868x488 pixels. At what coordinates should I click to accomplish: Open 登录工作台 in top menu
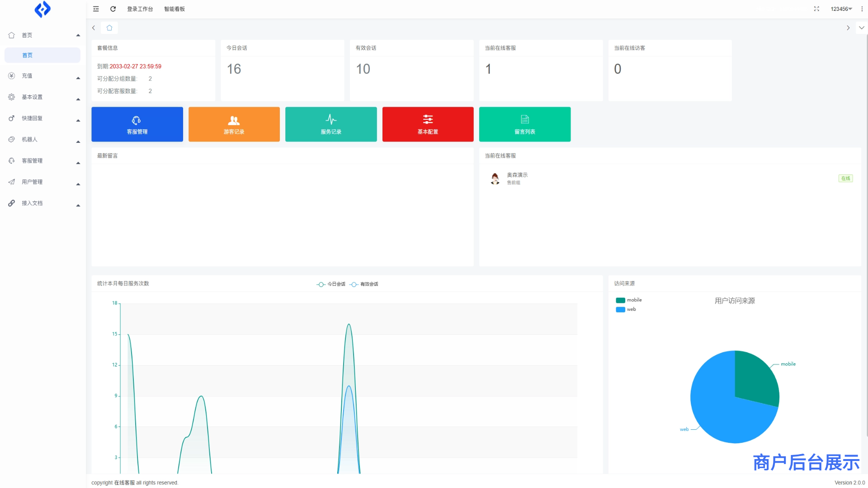point(140,9)
